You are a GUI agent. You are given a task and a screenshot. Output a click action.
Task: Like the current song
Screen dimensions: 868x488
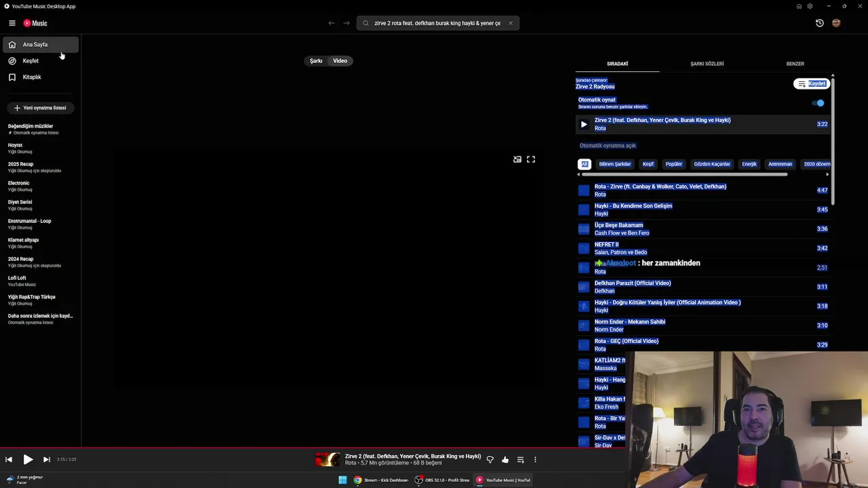coord(505,460)
